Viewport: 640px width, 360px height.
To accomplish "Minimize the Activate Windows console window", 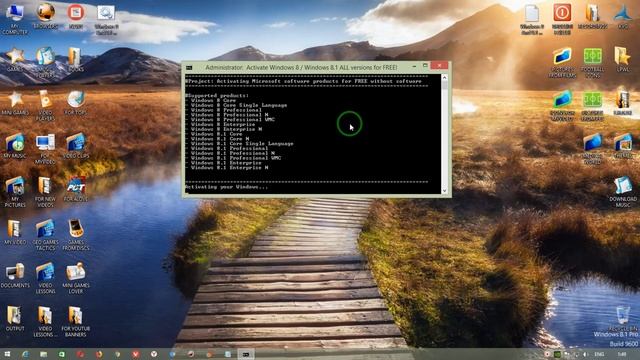I will coord(414,66).
